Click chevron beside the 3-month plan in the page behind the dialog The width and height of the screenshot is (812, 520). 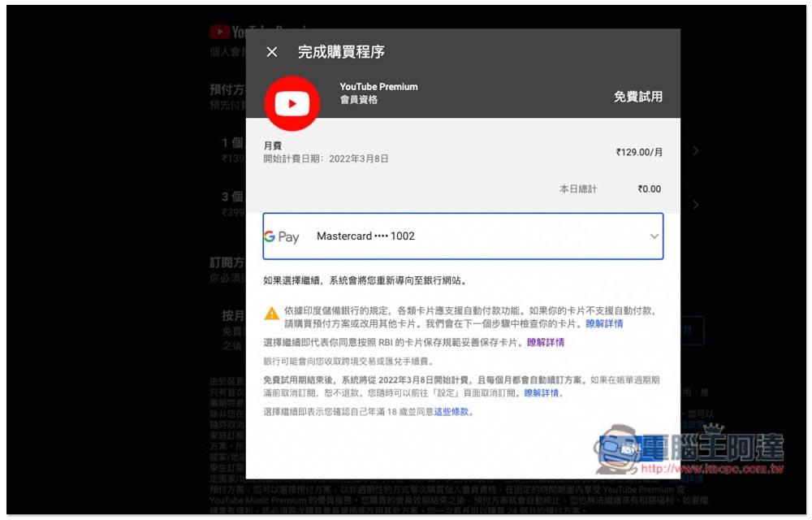[696, 205]
